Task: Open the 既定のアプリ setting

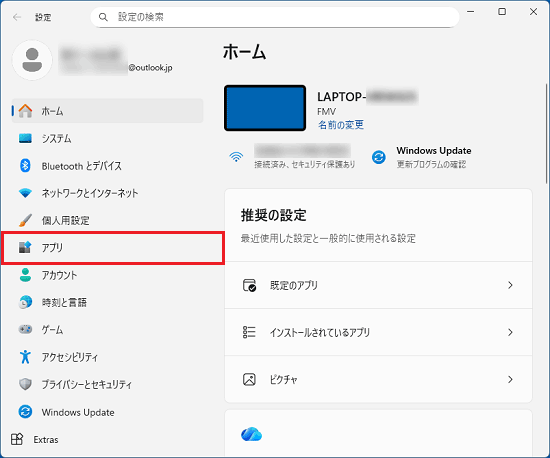Action: click(x=378, y=285)
